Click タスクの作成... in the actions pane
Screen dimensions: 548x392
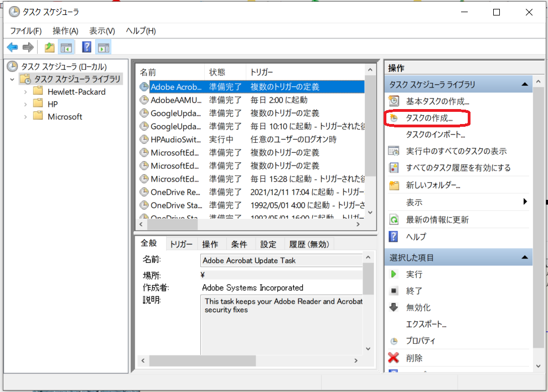click(x=429, y=118)
